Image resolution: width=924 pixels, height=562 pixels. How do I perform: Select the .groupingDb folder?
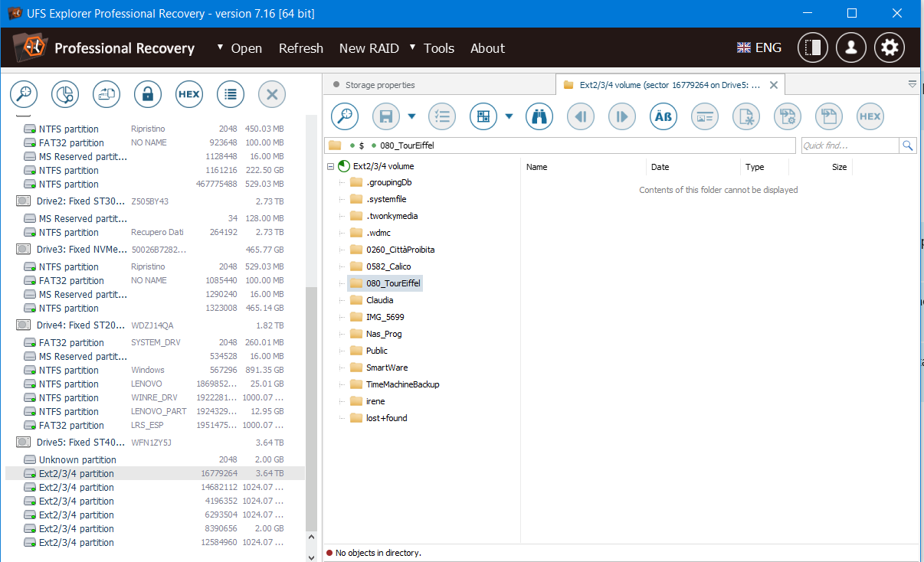[x=389, y=182]
